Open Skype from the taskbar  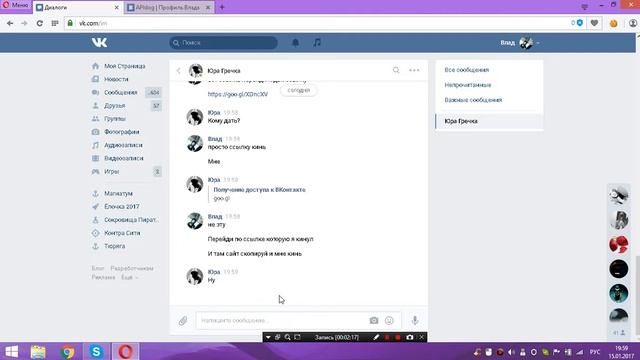[96, 351]
